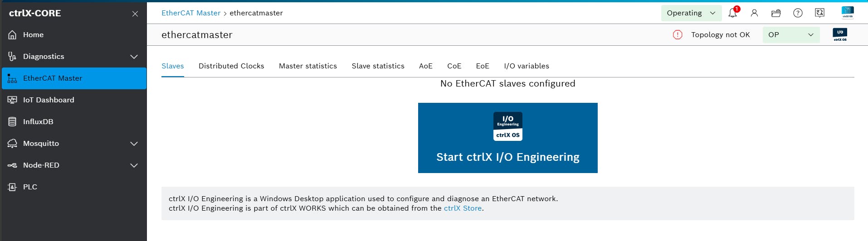Click the No EtherCAT slaves configured message
868x241 pixels.
coord(508,84)
